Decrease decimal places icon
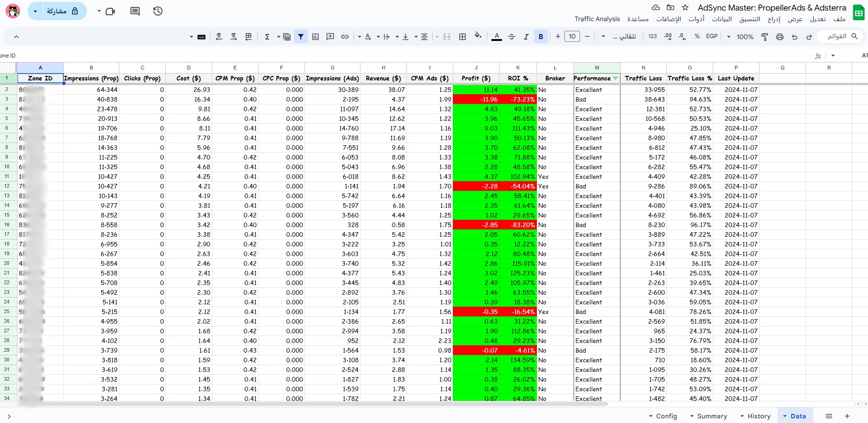The width and height of the screenshot is (868, 423). coord(682,36)
